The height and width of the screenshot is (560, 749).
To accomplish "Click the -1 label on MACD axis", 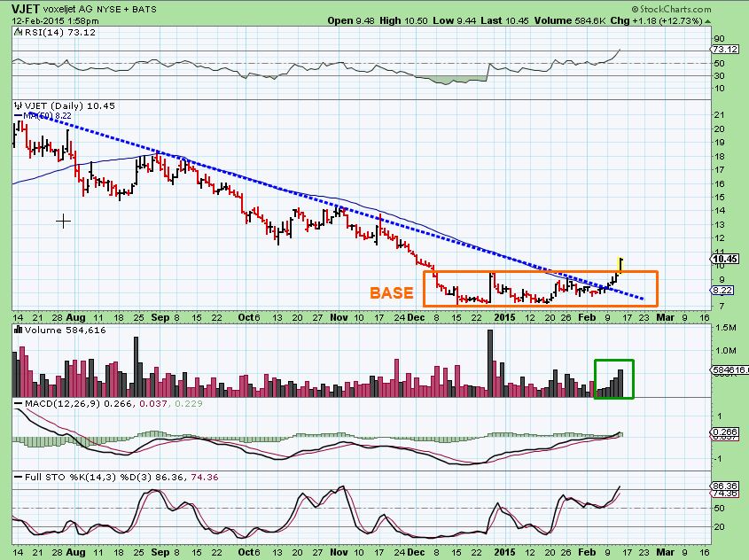I will point(719,459).
